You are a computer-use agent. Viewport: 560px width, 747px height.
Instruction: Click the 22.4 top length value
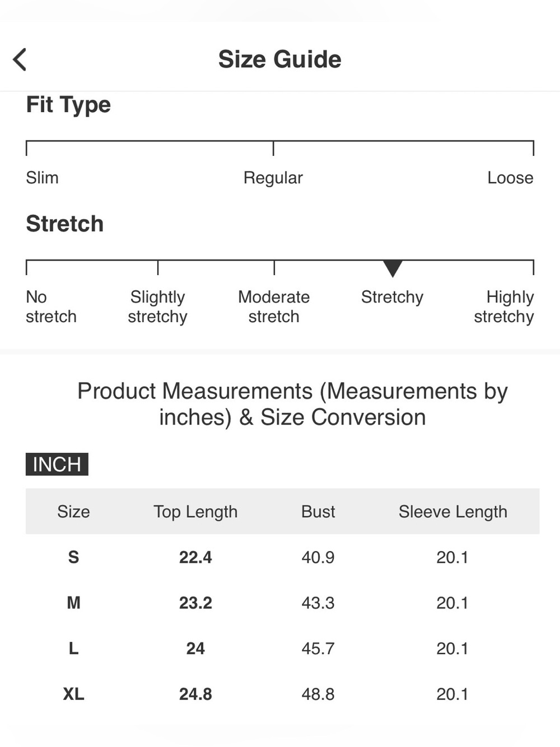point(195,557)
